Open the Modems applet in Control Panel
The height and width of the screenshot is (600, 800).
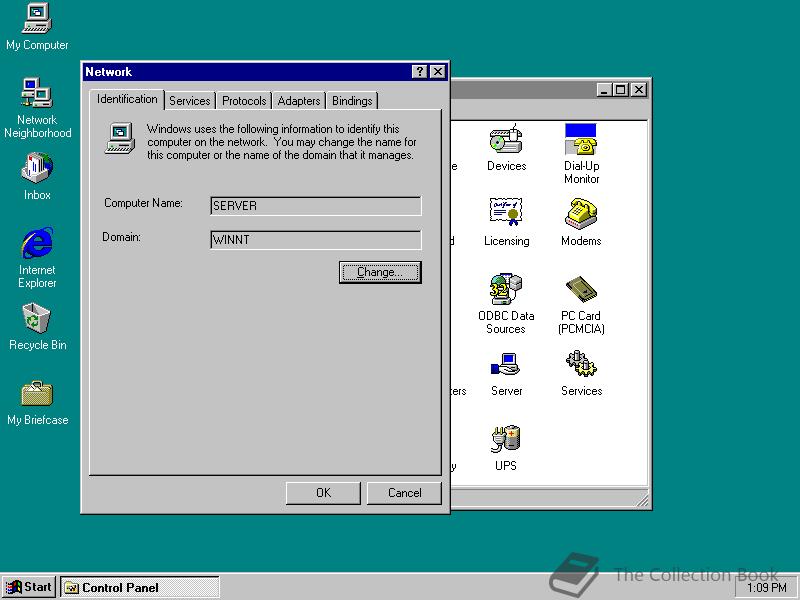pyautogui.click(x=581, y=222)
